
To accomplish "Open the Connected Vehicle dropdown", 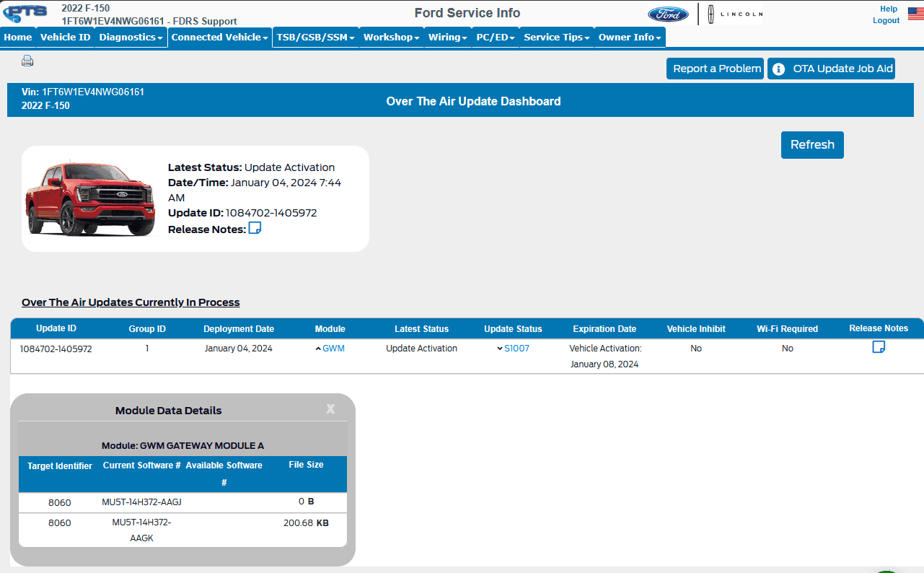I will pyautogui.click(x=220, y=38).
